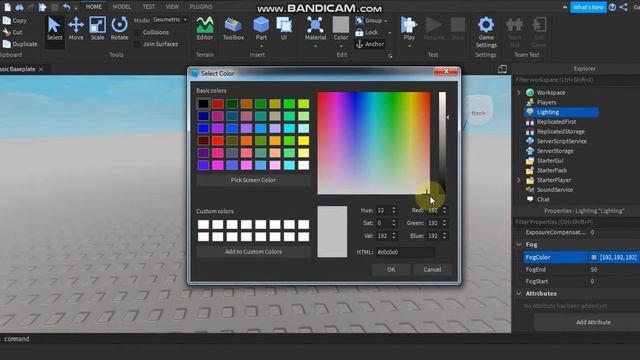Open the HOME ribbon tab
This screenshot has width=640, height=360.
point(93,7)
